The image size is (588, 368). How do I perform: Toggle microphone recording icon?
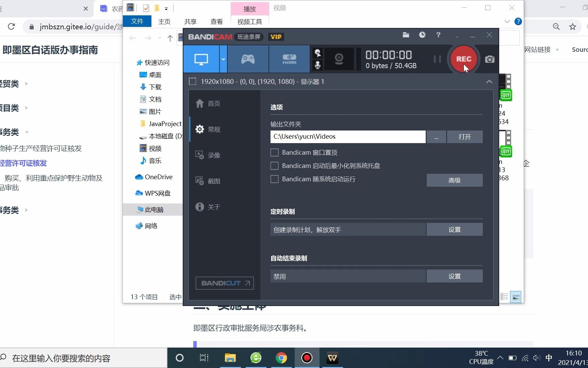click(317, 65)
